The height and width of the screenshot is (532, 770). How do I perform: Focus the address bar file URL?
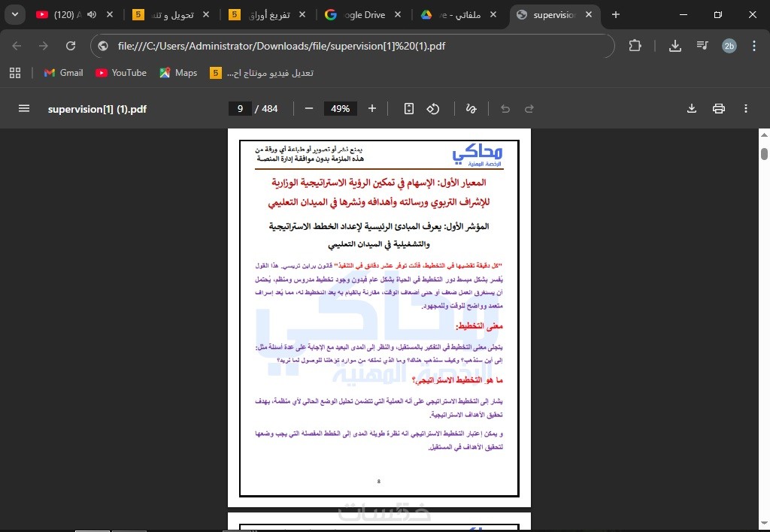coord(281,46)
